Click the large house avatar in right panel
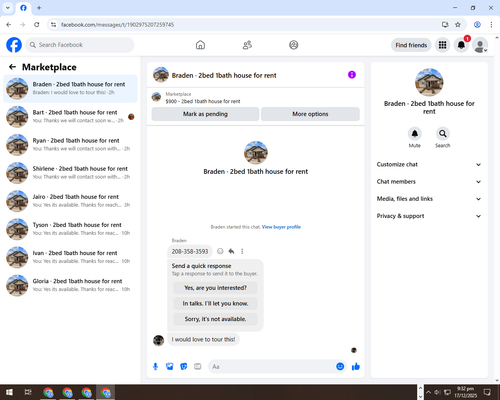The height and width of the screenshot is (400, 500). (x=429, y=82)
